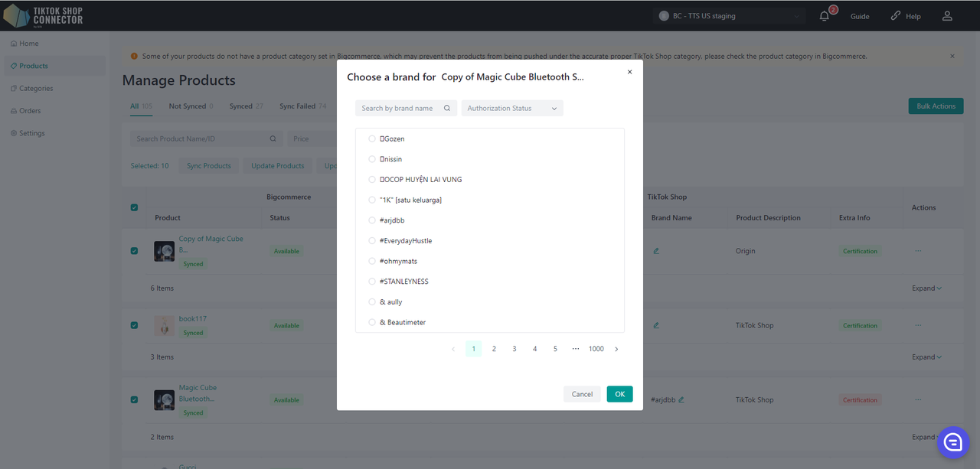This screenshot has height=469, width=980.
Task: Click Cancel in the brand dialog
Action: [x=582, y=394]
